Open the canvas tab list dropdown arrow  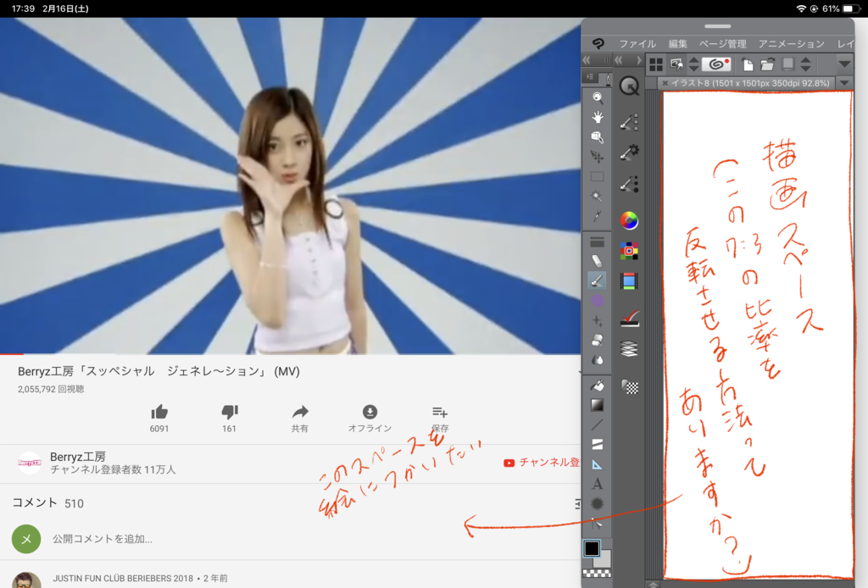[x=845, y=83]
